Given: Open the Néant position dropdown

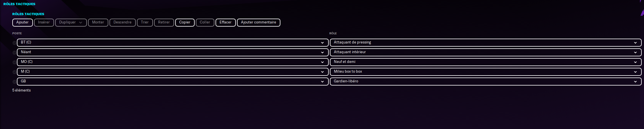Looking at the screenshot, I should click(173, 52).
